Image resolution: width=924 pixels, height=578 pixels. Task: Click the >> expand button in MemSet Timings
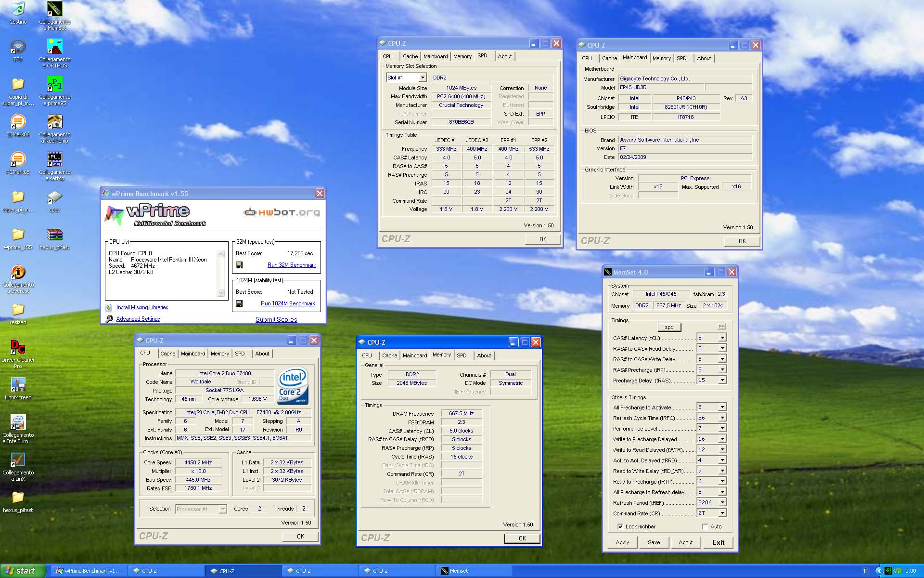(721, 326)
